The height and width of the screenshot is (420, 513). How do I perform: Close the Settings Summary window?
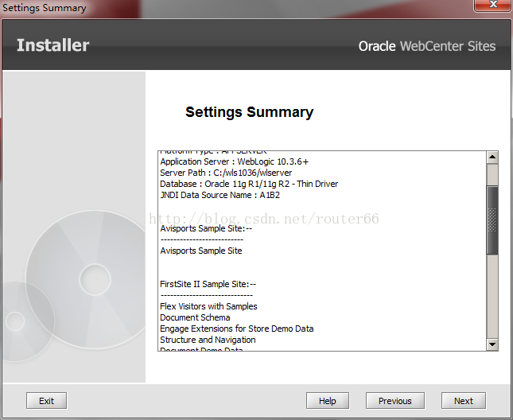coord(493,5)
